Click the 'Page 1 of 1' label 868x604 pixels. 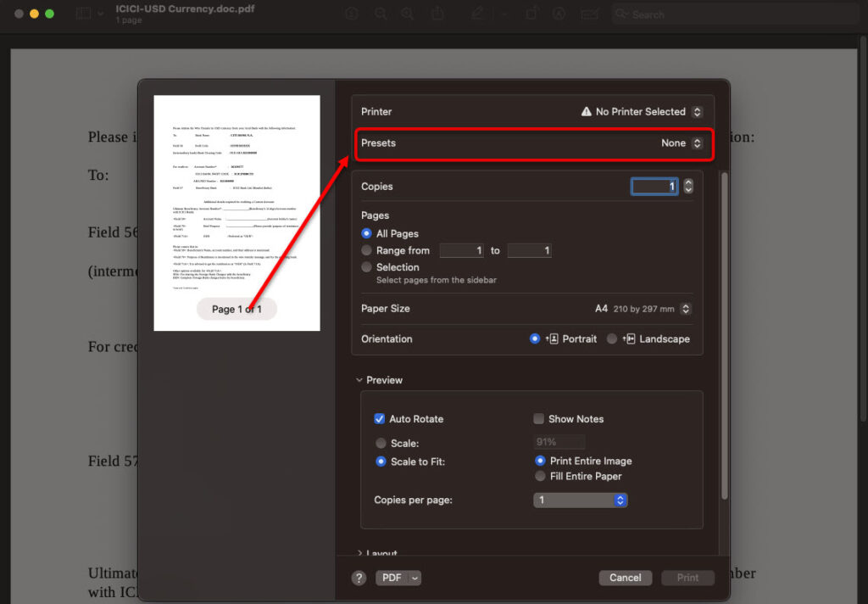click(237, 309)
